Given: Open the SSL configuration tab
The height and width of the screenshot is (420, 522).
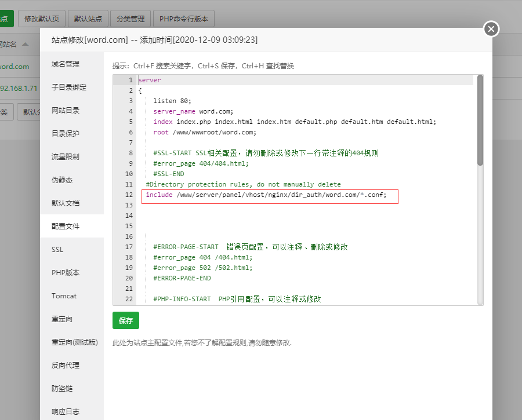Looking at the screenshot, I should [x=57, y=250].
